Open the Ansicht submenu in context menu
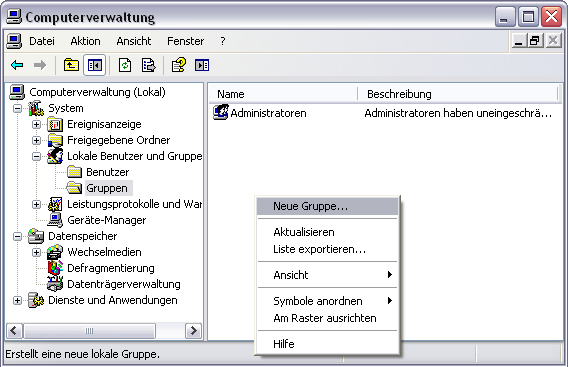Screen dimensions: 568x367 point(327,275)
